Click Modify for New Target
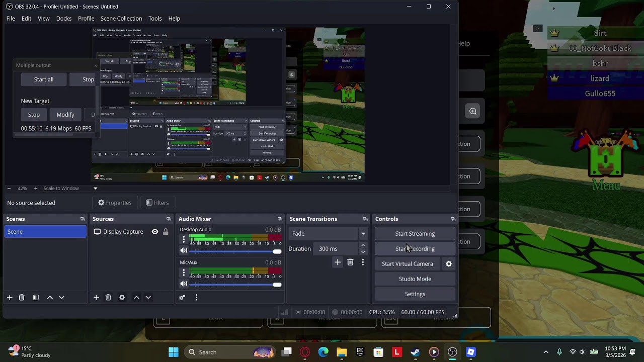644x362 pixels. click(65, 115)
